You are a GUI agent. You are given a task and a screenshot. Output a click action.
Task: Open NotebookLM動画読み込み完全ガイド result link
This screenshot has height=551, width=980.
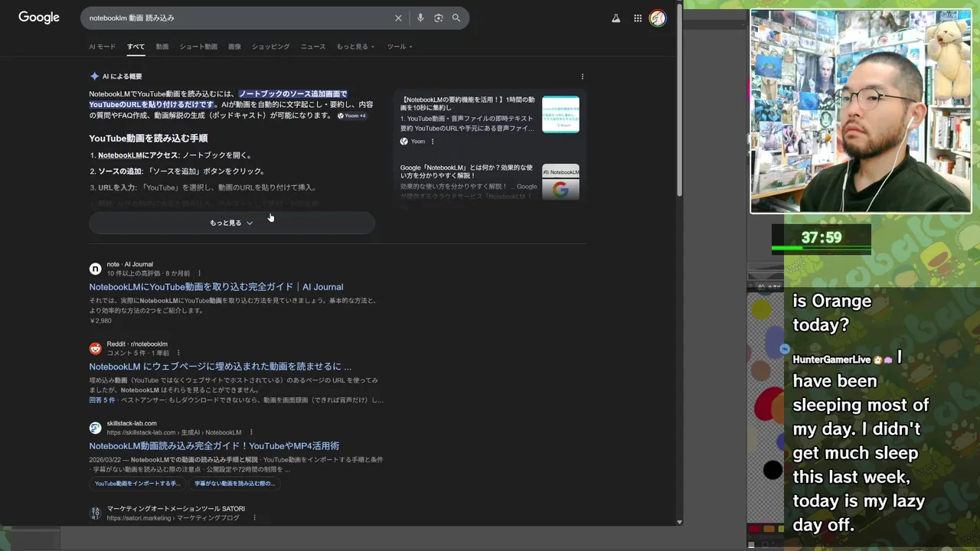(x=214, y=446)
